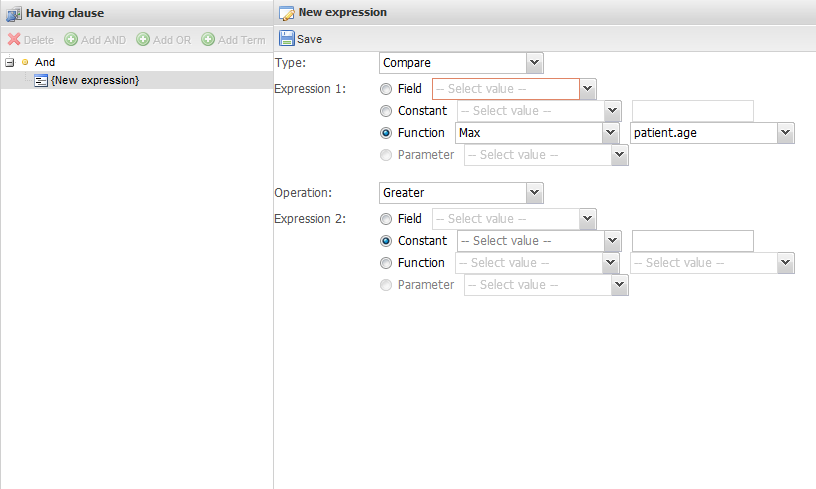Click the green Add AND plus icon
816x489 pixels.
point(71,40)
